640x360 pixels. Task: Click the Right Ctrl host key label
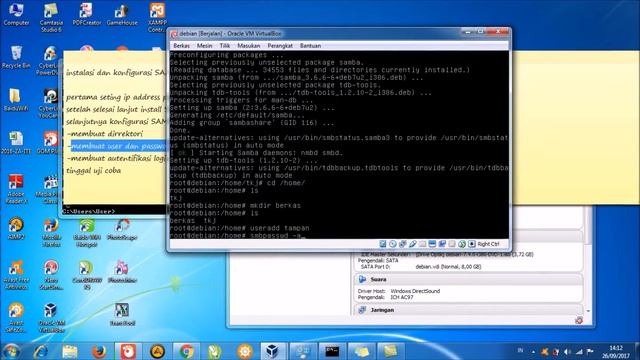[x=488, y=244]
